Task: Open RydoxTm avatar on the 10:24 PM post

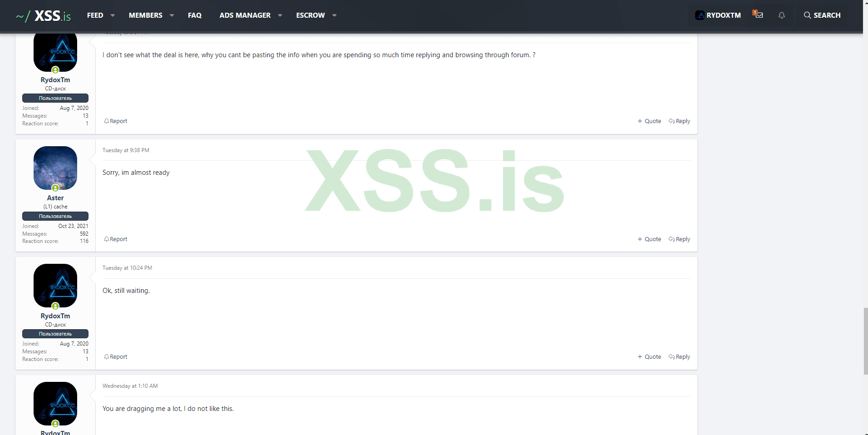Action: (55, 286)
